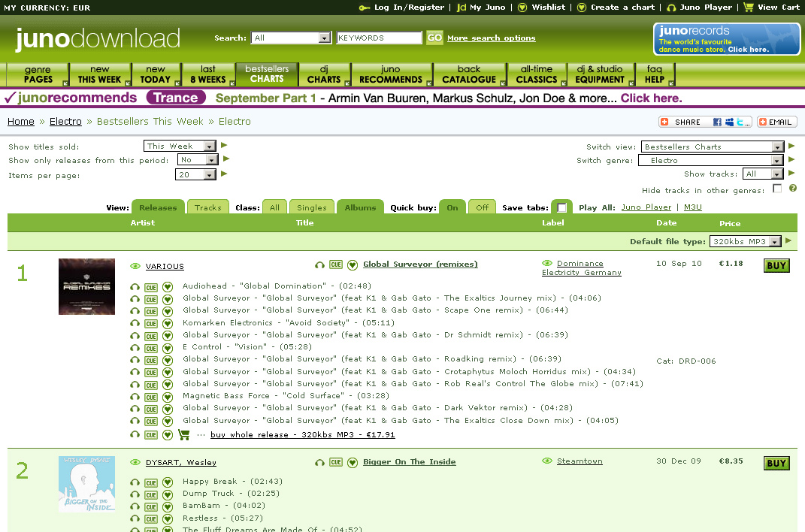Open More search options link
The height and width of the screenshot is (532, 805).
(492, 38)
